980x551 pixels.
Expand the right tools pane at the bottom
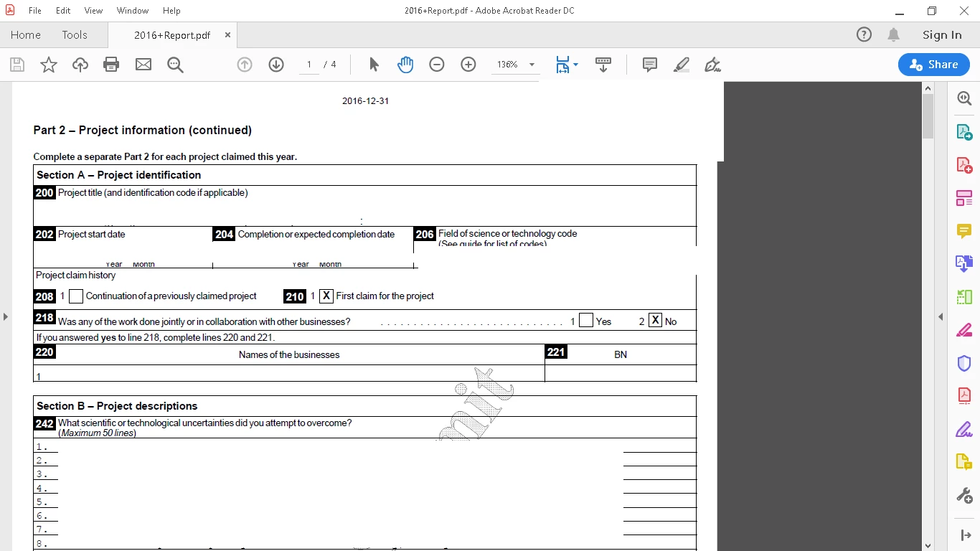(964, 535)
